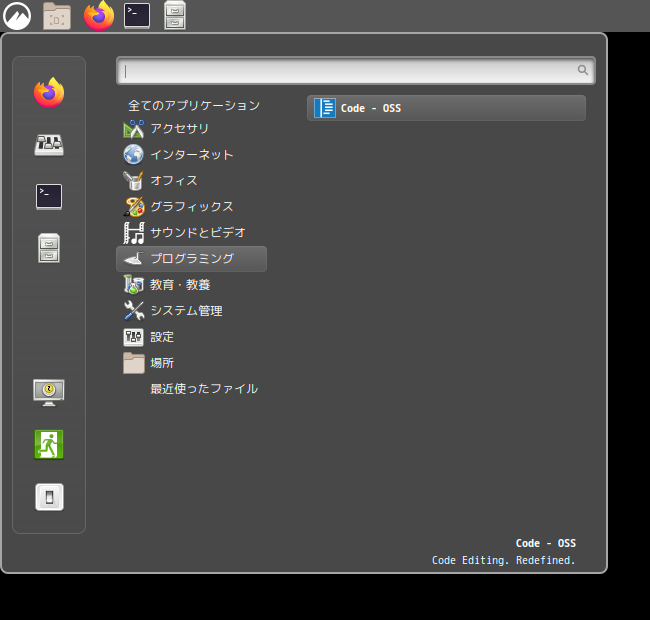Focus the application search input field
Screen dimensions: 650x620
click(x=356, y=70)
